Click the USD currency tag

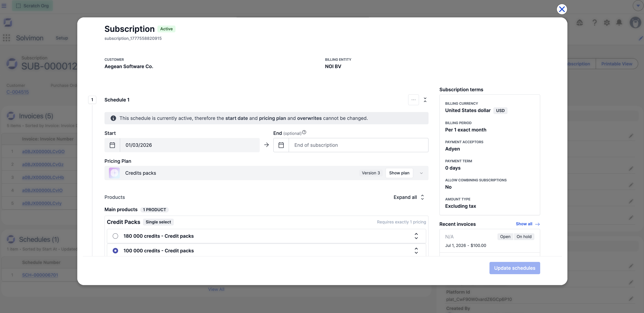tap(500, 111)
